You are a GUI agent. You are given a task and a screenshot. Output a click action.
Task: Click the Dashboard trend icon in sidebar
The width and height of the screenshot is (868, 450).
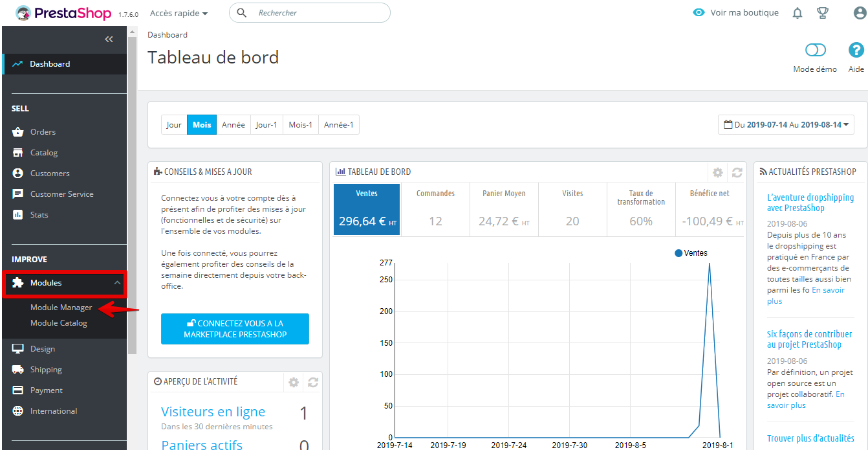pos(17,64)
